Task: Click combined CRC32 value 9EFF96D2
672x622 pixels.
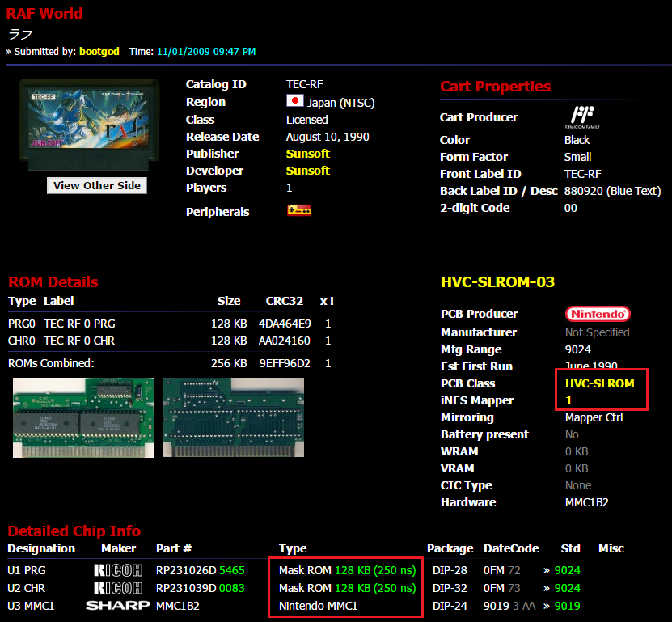Action: pos(285,363)
